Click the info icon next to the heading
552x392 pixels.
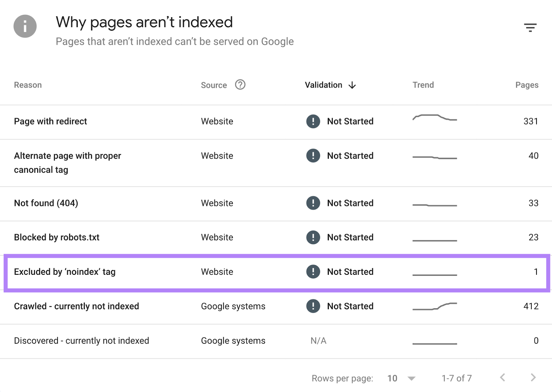24,26
